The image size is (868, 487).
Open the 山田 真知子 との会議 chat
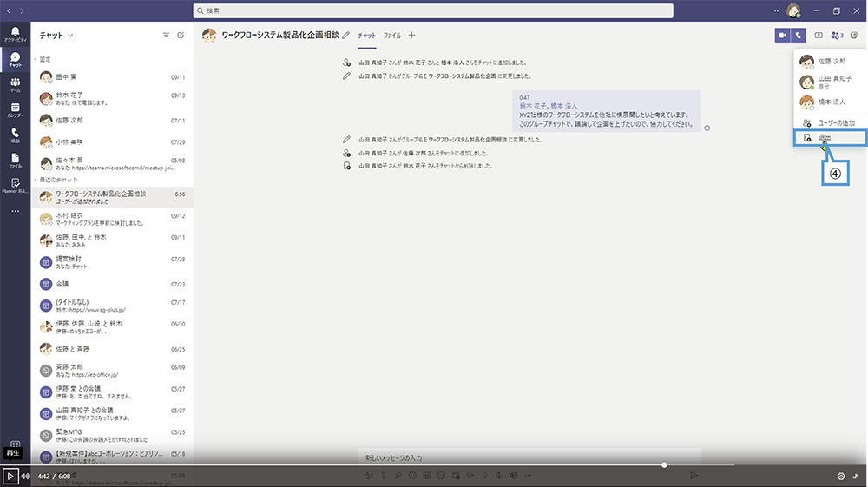tap(112, 413)
